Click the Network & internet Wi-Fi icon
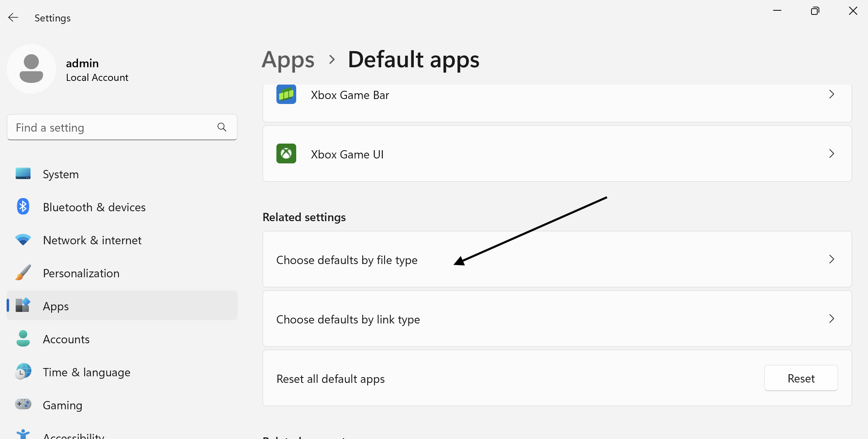The image size is (868, 439). coord(23,240)
